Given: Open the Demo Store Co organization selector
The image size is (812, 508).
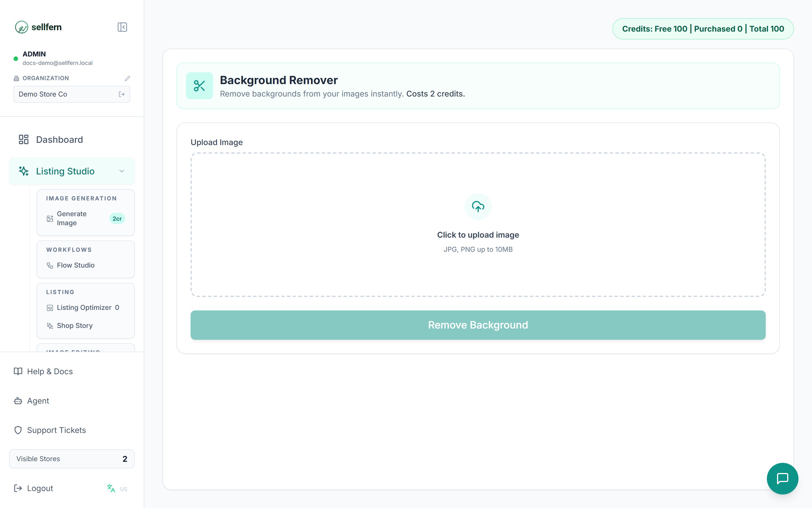Looking at the screenshot, I should click(x=72, y=95).
